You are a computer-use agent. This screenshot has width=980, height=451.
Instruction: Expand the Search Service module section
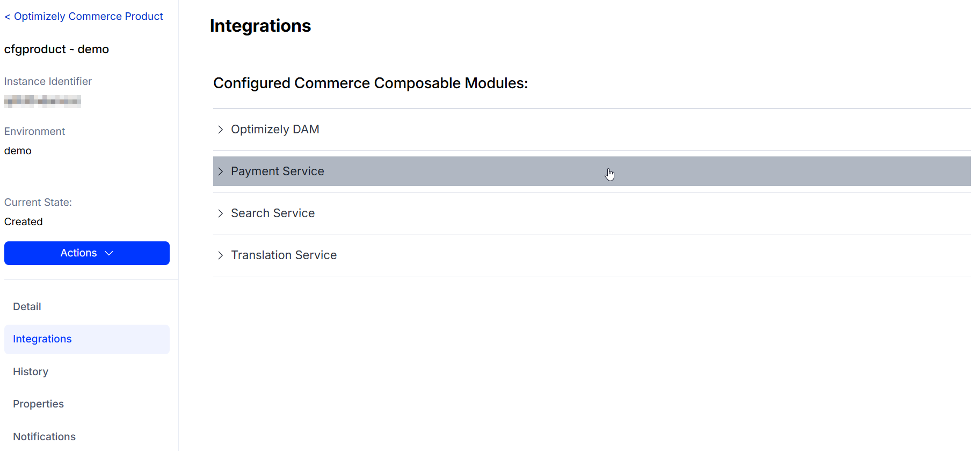pyautogui.click(x=273, y=213)
